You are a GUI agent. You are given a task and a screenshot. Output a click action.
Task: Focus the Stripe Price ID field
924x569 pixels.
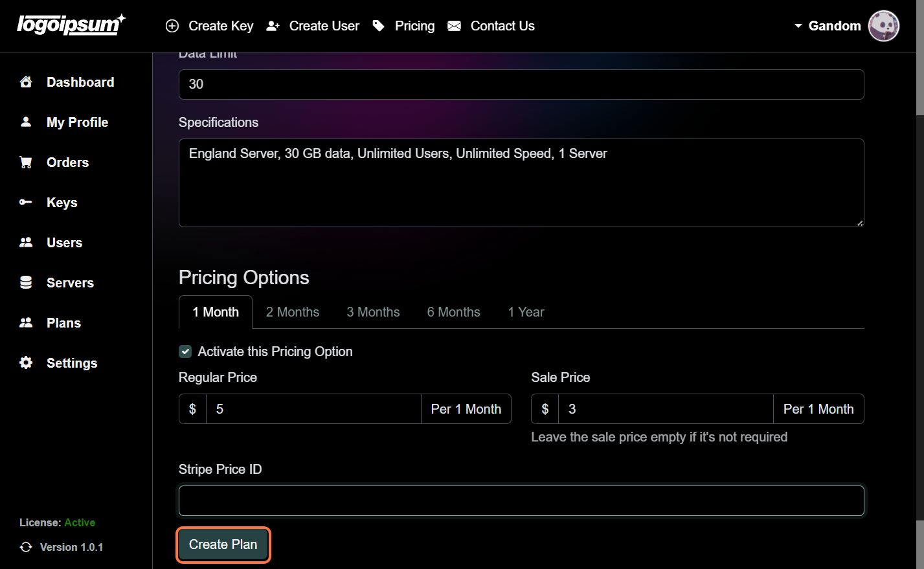tap(521, 500)
